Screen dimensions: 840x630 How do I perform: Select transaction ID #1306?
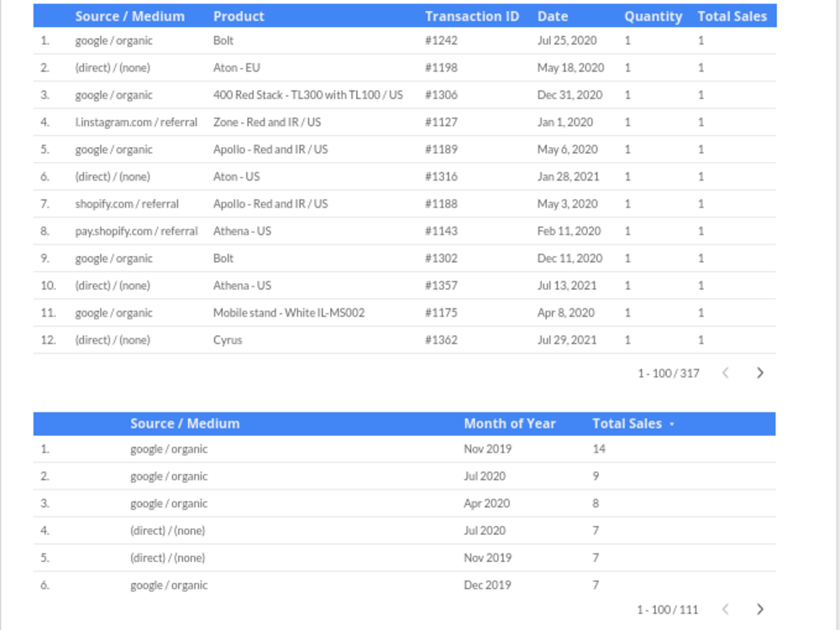tap(442, 96)
